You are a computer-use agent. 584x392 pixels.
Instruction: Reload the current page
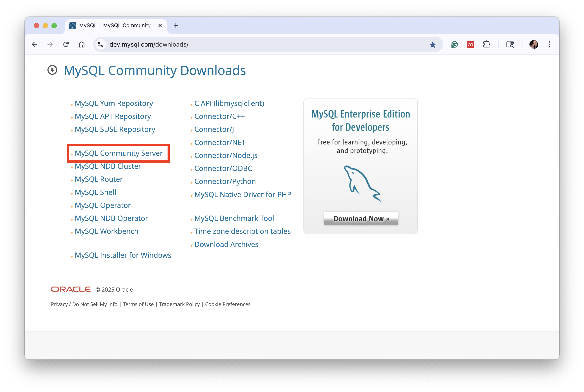pos(66,45)
